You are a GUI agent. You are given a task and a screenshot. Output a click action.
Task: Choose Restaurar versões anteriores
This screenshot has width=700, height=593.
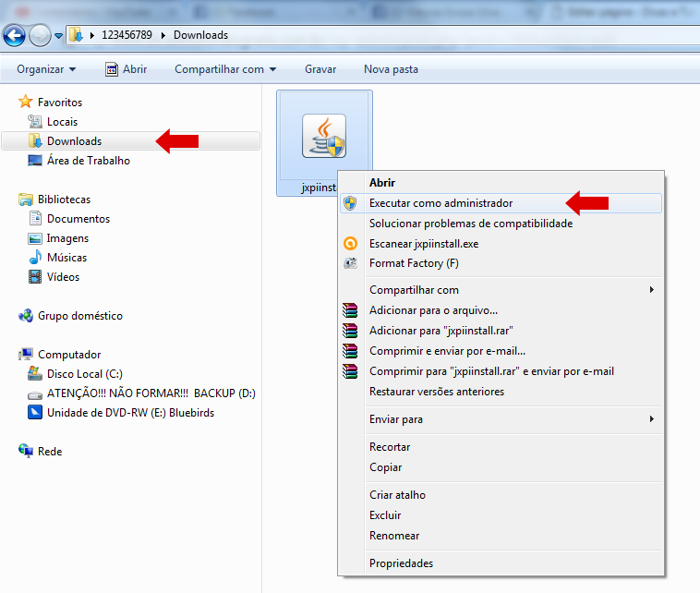437,392
